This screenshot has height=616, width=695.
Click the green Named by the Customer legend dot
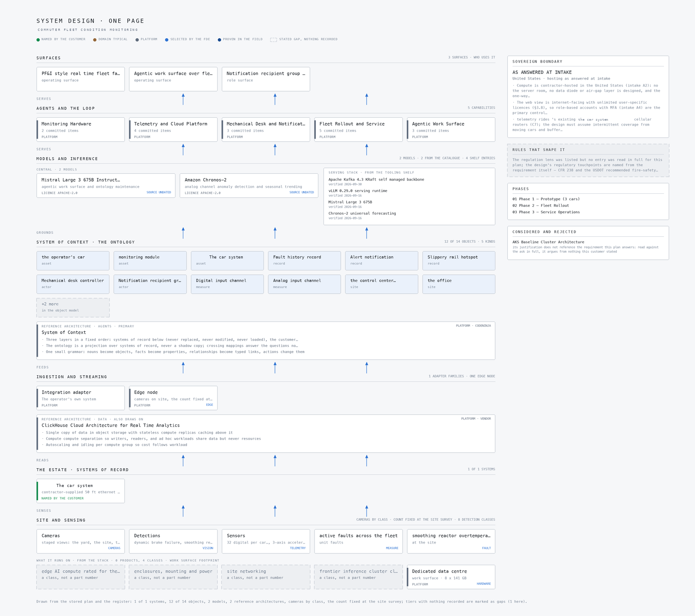pos(38,40)
